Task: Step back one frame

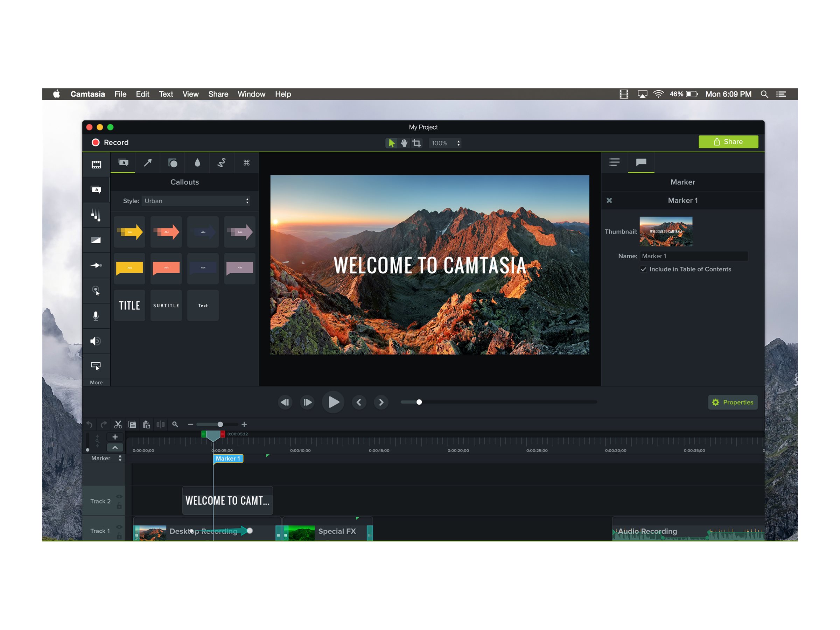Action: point(285,402)
